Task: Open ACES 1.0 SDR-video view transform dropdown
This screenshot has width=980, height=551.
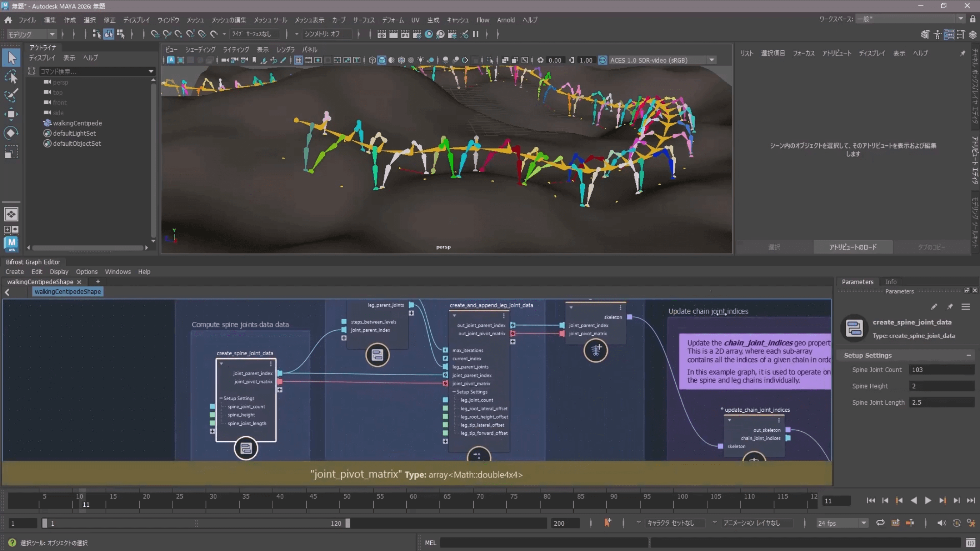Action: [x=662, y=60]
